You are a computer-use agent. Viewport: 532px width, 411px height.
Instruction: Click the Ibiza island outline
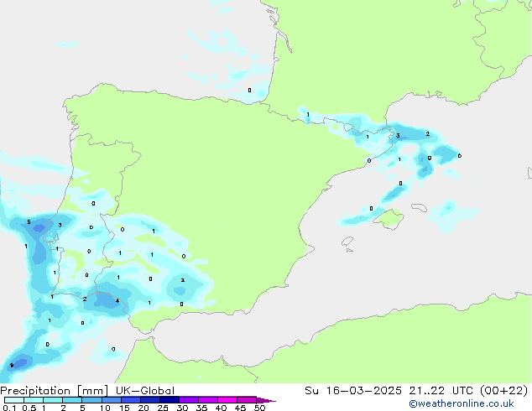[347, 242]
